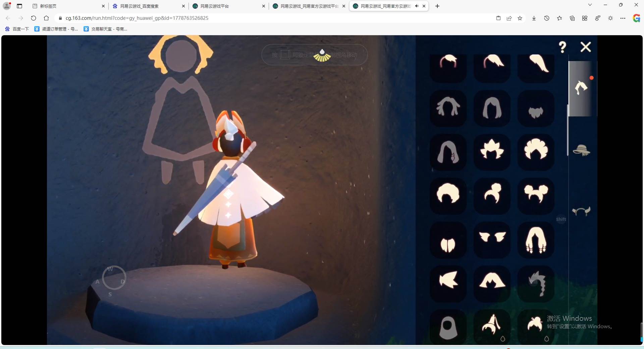The image size is (644, 349).
Task: Choose the white fluffy scalloped hairstyle
Action: click(x=536, y=152)
